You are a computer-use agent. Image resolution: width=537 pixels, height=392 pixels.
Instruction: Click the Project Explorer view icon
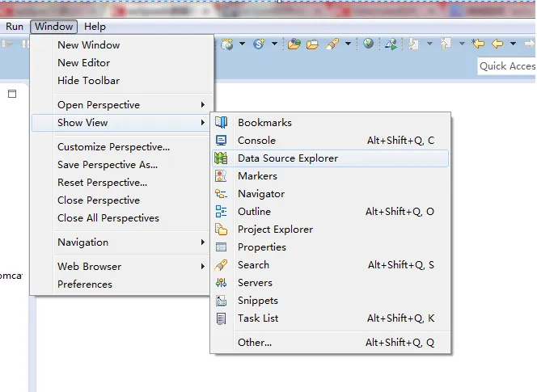[221, 229]
